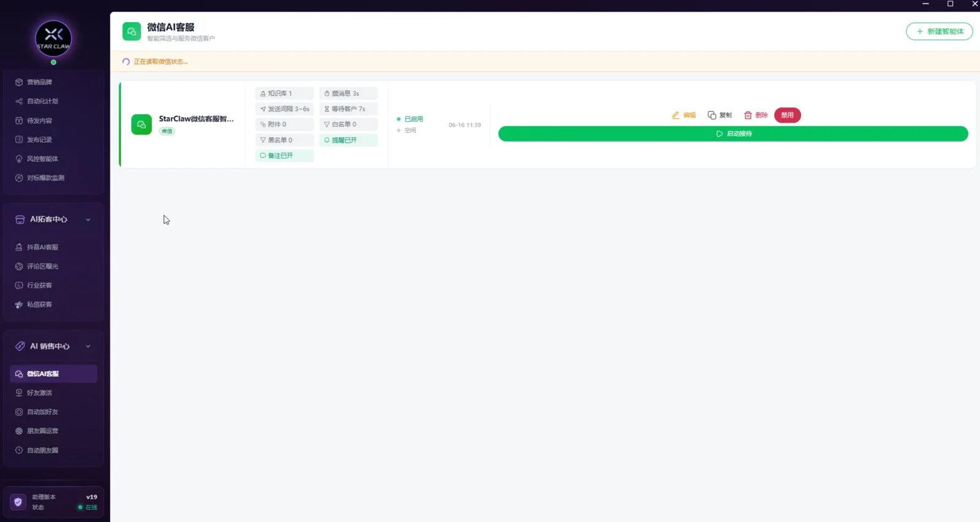
Task: Click the 空闲 status label
Action: [x=410, y=130]
